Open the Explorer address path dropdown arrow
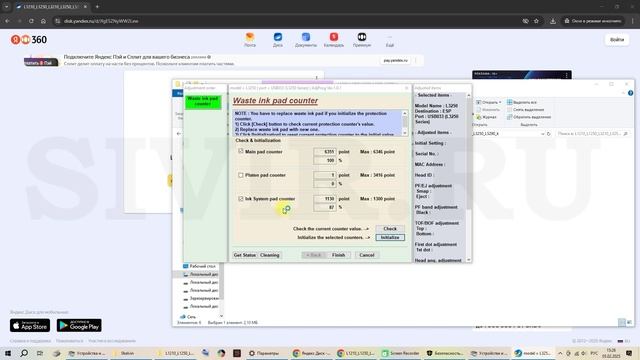 (542, 134)
